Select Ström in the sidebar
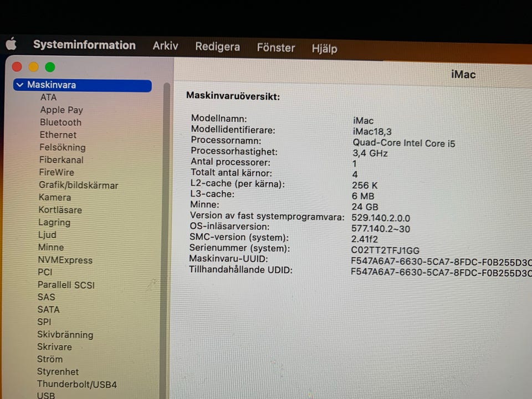 pyautogui.click(x=49, y=359)
